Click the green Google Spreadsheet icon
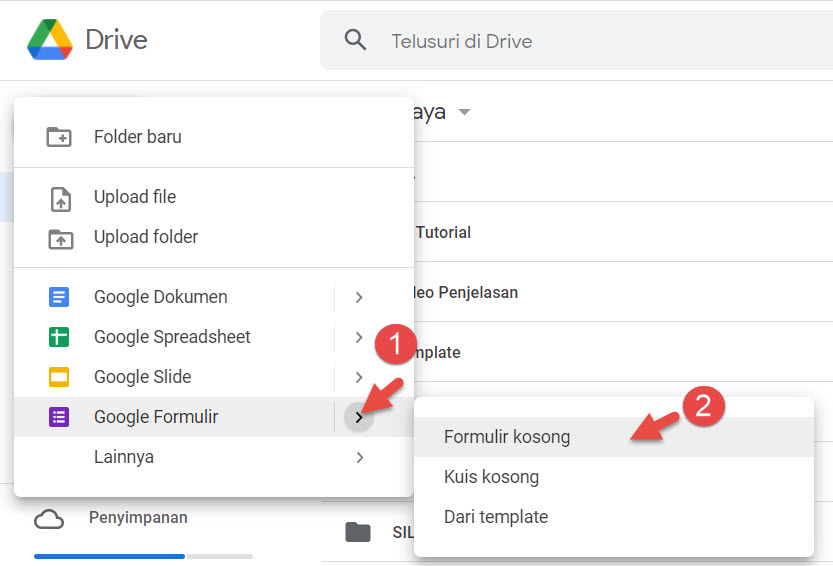 [59, 337]
